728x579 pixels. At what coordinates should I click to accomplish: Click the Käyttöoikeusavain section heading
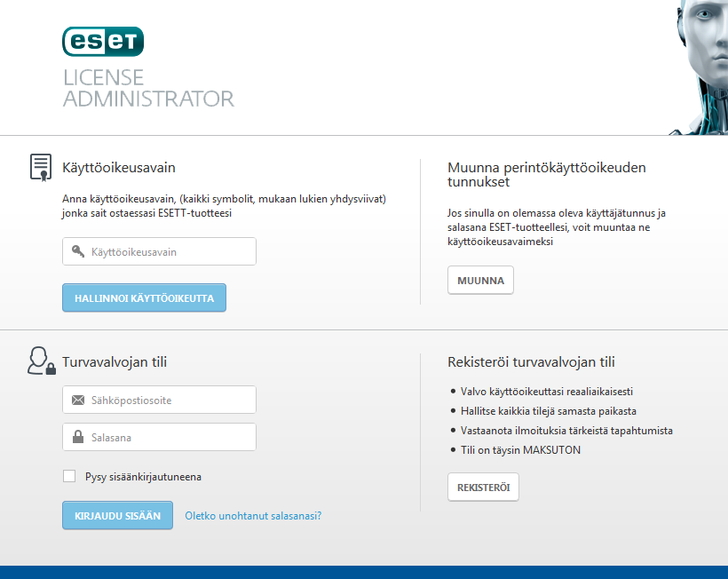click(x=119, y=167)
